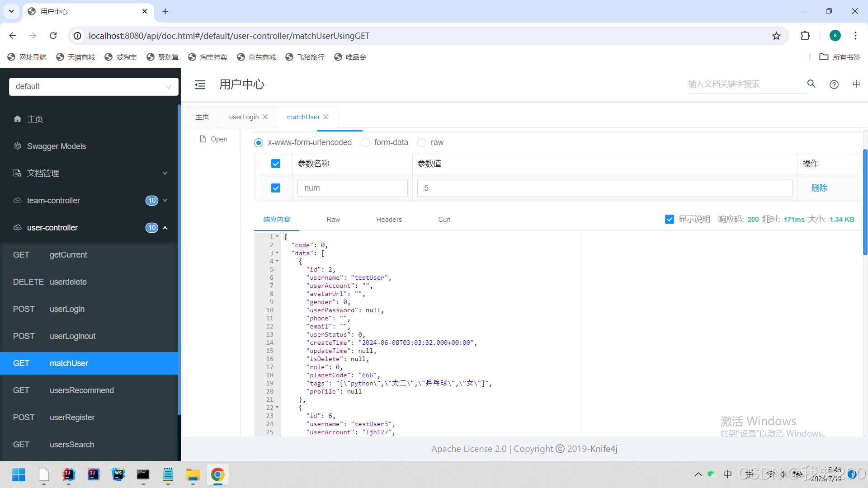Reload the page with refresh icon

53,36
